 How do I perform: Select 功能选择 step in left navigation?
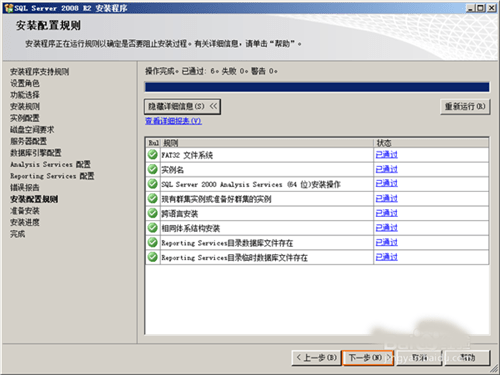tap(25, 95)
